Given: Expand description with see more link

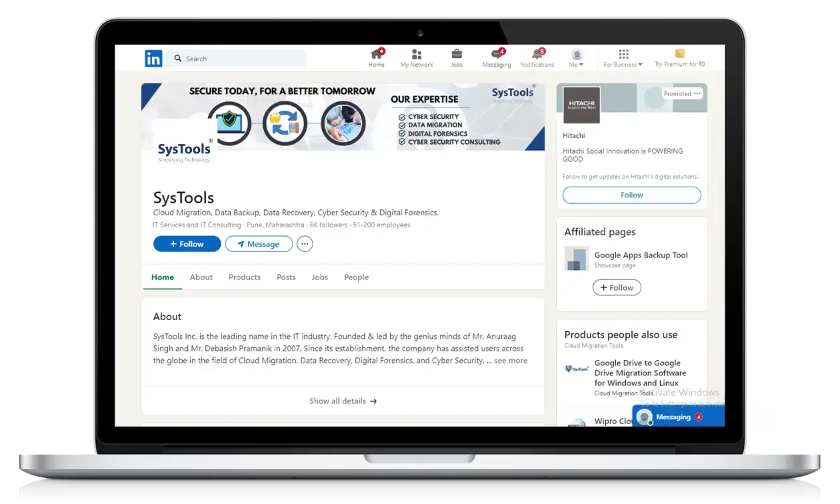Looking at the screenshot, I should pyautogui.click(x=511, y=361).
